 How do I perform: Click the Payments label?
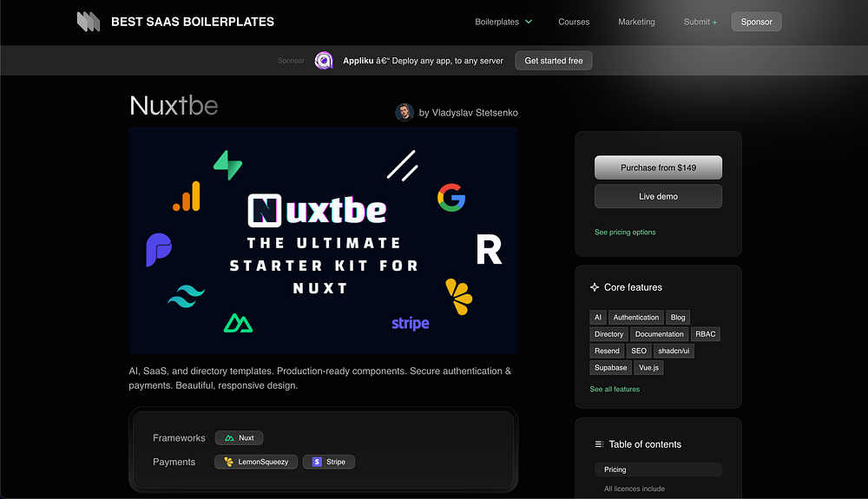pyautogui.click(x=174, y=462)
